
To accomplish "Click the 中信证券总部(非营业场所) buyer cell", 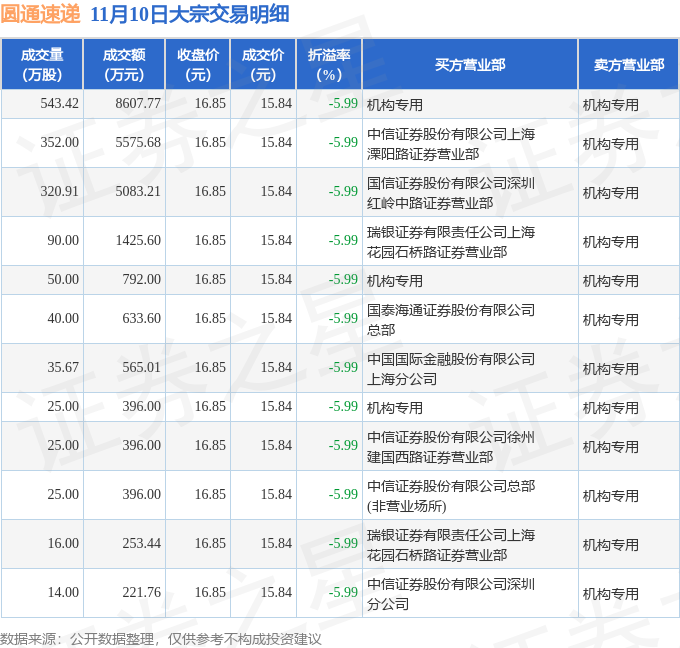I will [x=451, y=495].
